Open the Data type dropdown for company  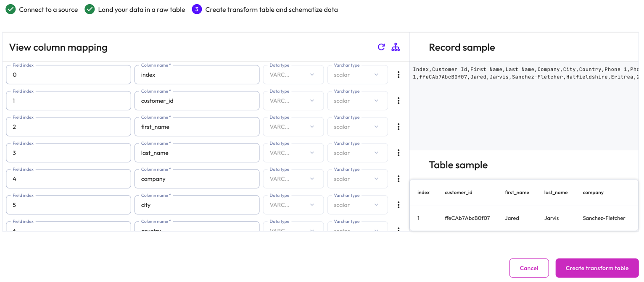[293, 178]
